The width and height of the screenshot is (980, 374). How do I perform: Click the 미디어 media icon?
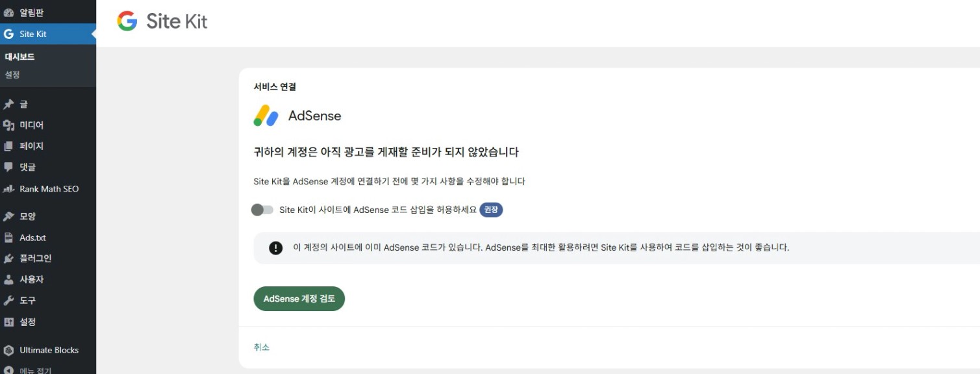click(8, 125)
